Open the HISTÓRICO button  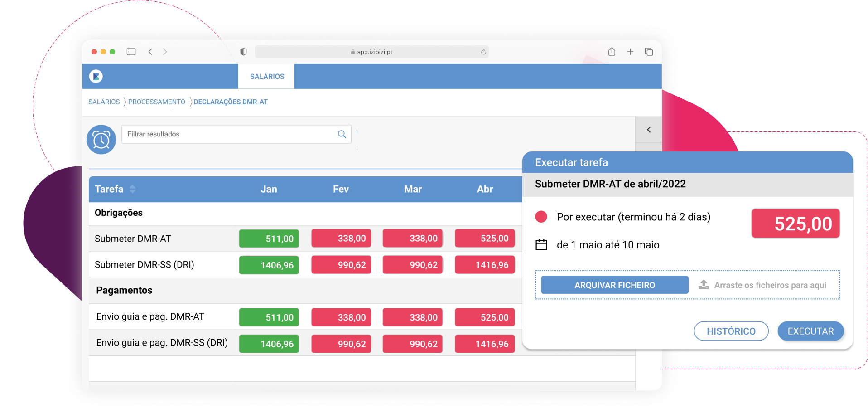coord(731,331)
